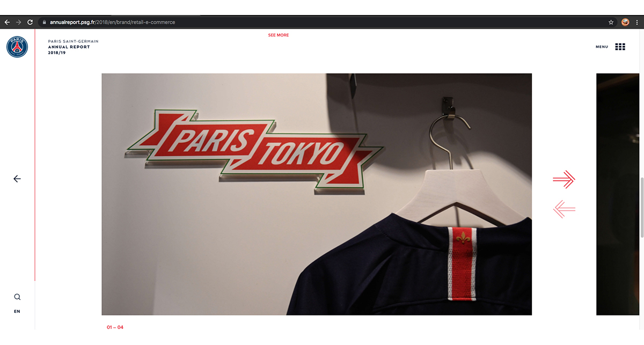The image size is (644, 345).
Task: Click the browser back arrow
Action: pos(7,22)
